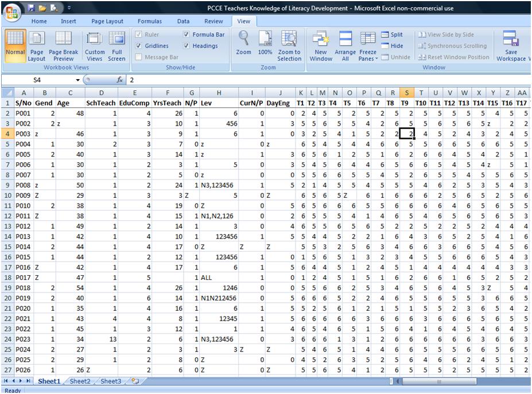The image size is (532, 394).
Task: Click Save Workspace
Action: pos(511,46)
